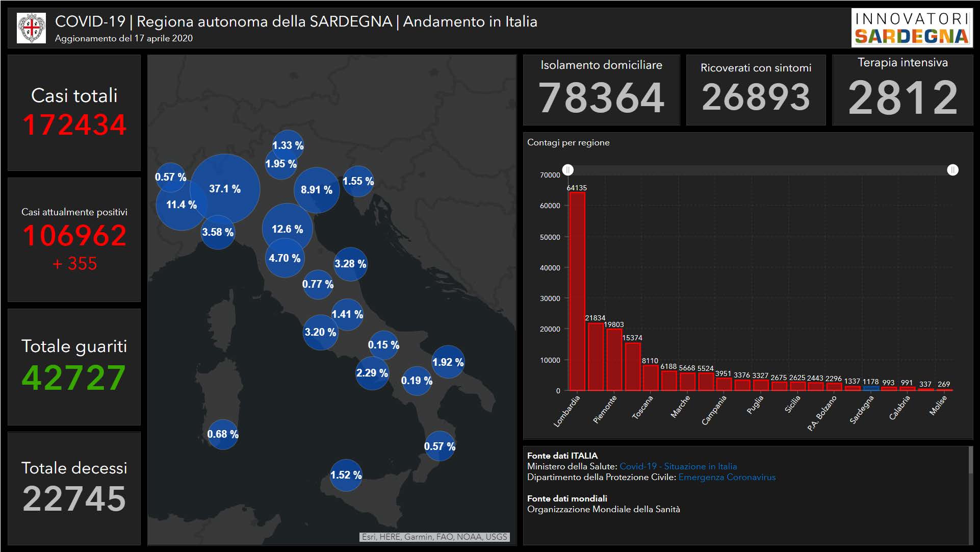Click the 37.1 % Lombardia map bubble
This screenshot has width=980, height=552.
[225, 189]
